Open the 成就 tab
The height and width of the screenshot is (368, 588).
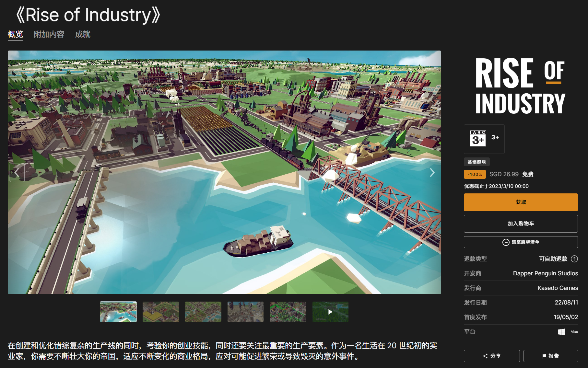[83, 34]
